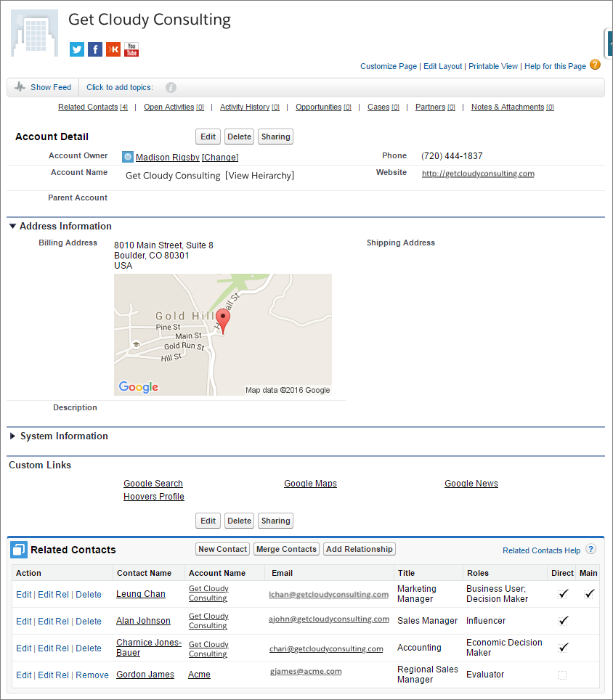Open the Facebook social icon
This screenshot has height=700, width=613.
95,49
